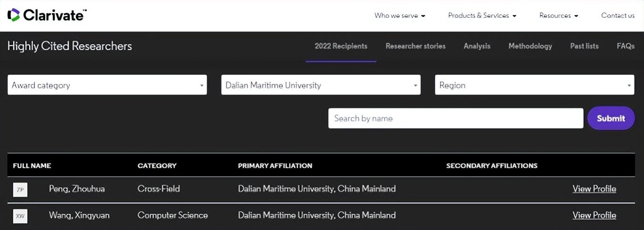Open the Resources dropdown menu
644x230 pixels.
(558, 16)
